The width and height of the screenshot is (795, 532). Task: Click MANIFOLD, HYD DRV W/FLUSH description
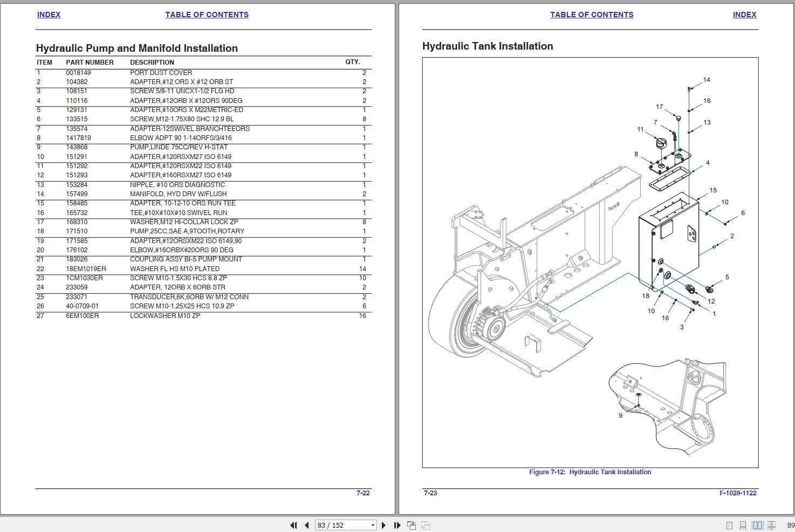click(179, 194)
